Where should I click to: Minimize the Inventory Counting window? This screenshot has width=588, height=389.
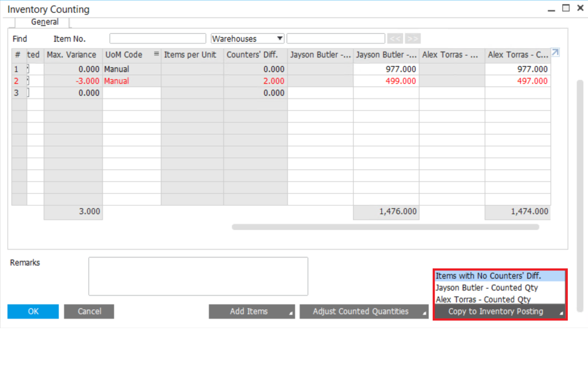click(552, 8)
